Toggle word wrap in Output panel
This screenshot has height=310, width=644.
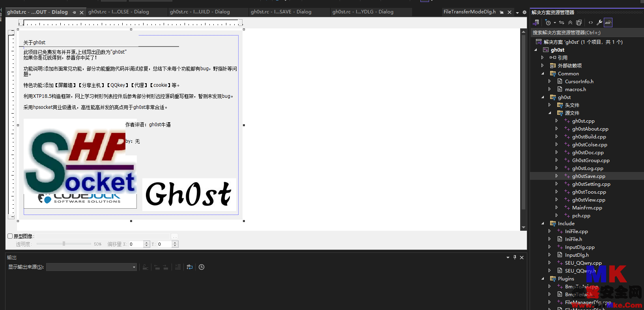click(x=189, y=267)
